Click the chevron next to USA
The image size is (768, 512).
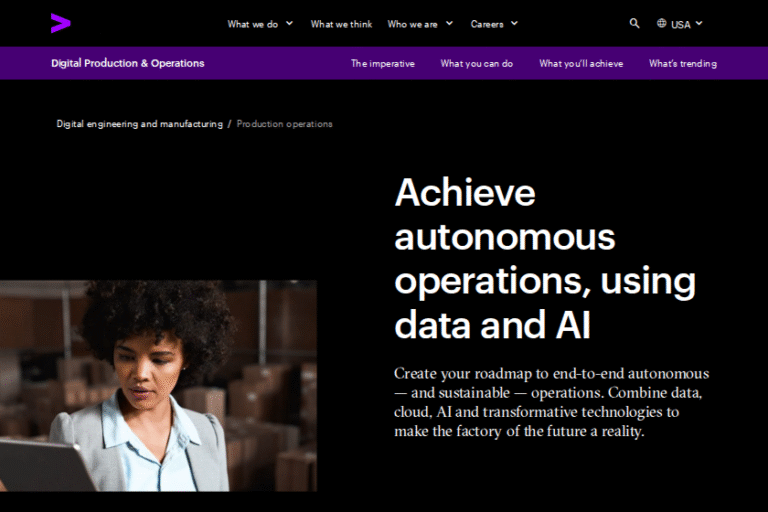[699, 23]
